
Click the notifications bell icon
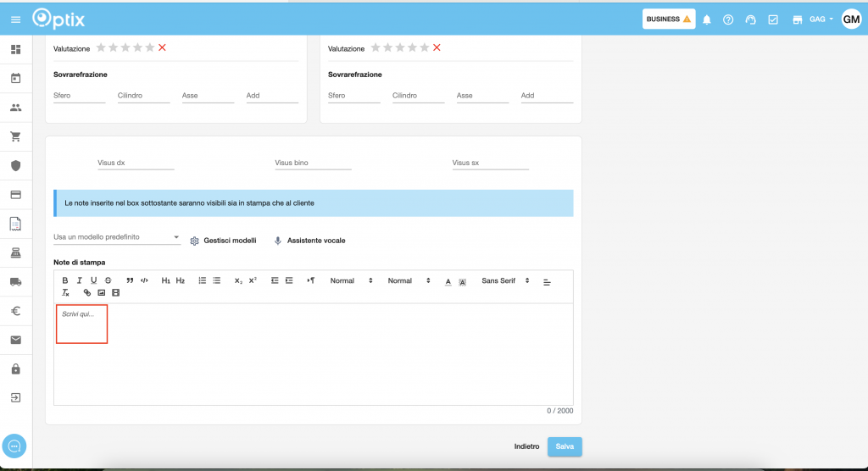coord(707,19)
